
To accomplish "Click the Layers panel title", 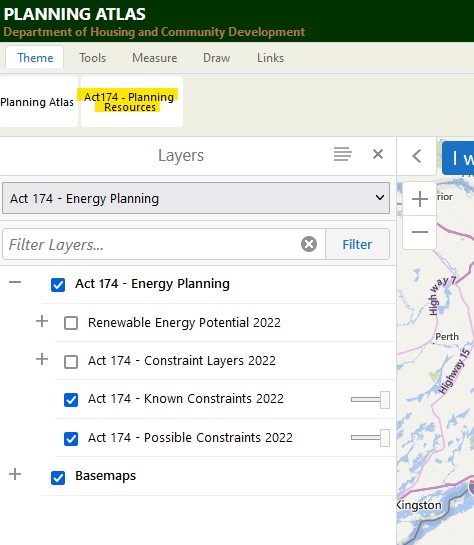I will (181, 155).
